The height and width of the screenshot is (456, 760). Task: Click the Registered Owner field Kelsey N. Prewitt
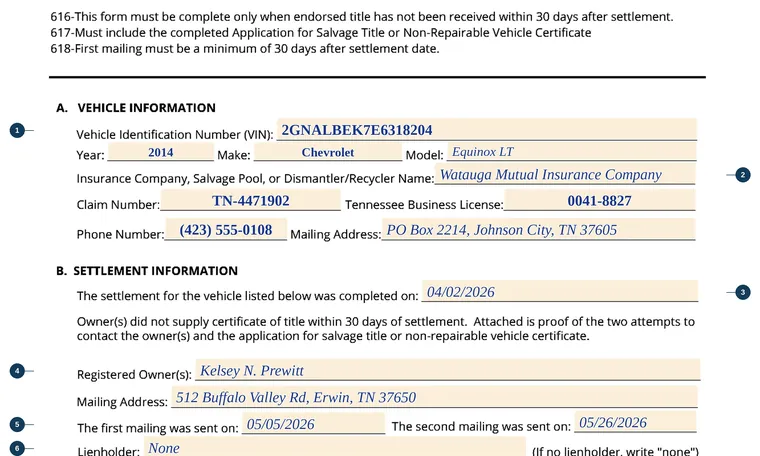coord(448,370)
